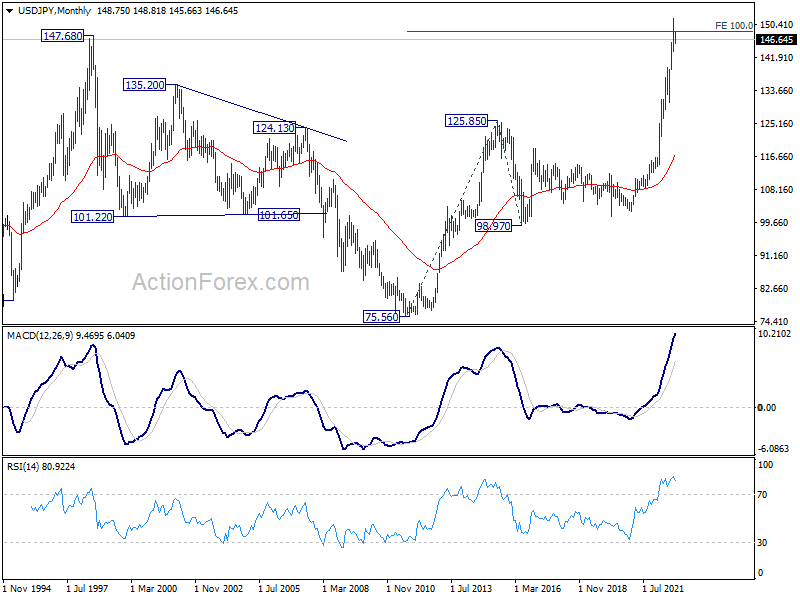Viewport: 800px width, 600px height.
Task: Click the 133.660 price axis value
Action: [776, 91]
